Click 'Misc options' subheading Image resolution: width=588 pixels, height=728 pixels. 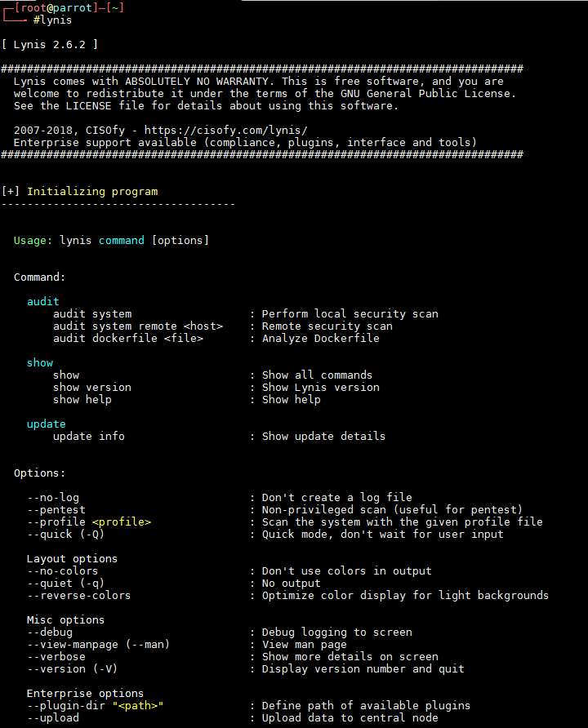click(65, 620)
